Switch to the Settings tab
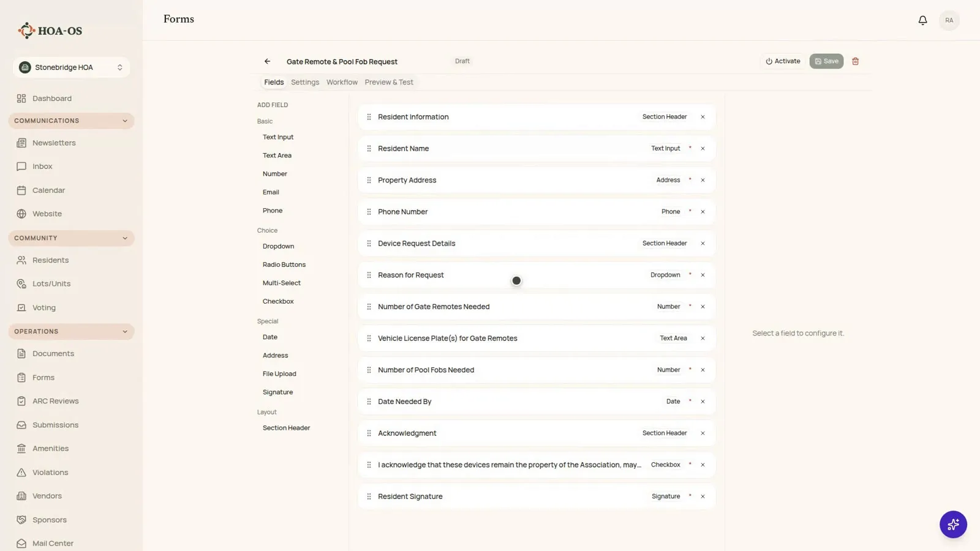 click(305, 82)
